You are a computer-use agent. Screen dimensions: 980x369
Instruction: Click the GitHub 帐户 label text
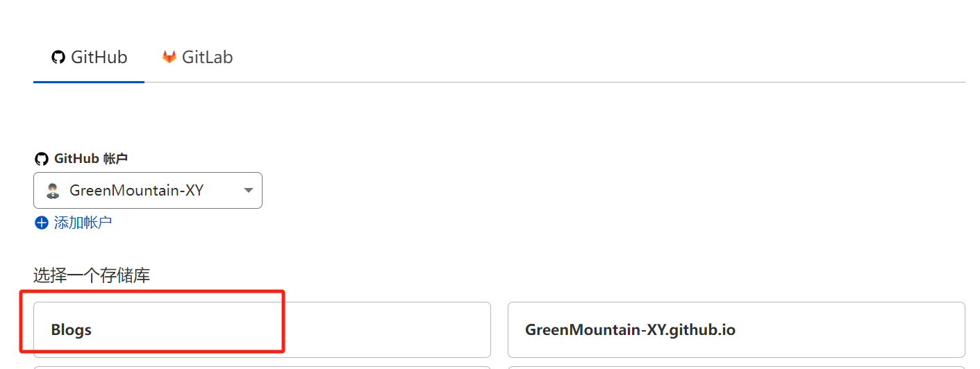[90, 159]
